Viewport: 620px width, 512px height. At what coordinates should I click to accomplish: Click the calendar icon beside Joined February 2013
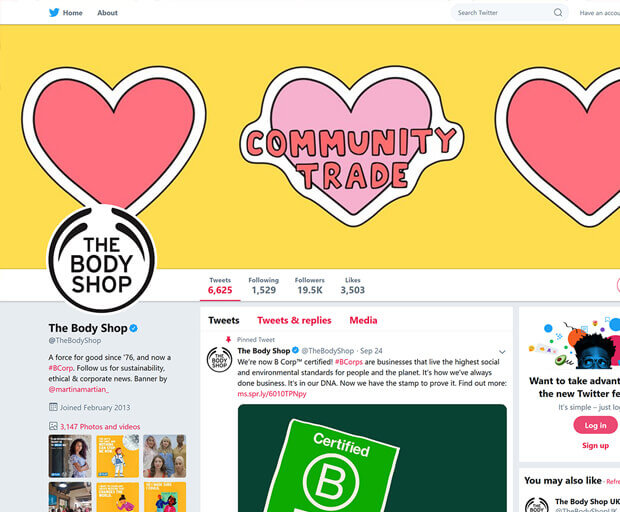53,407
